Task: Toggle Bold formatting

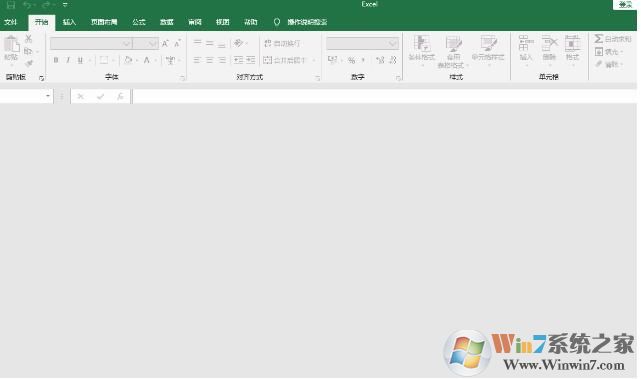Action: point(56,61)
